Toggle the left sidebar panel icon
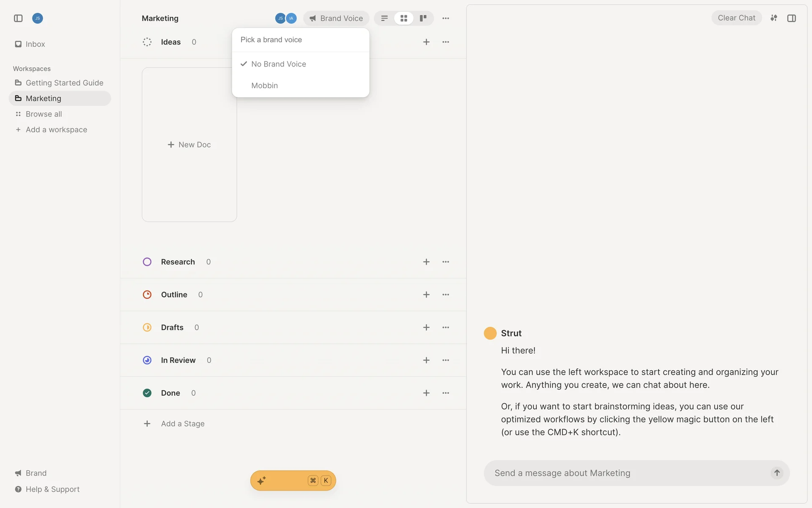Image resolution: width=812 pixels, height=508 pixels. coord(18,18)
